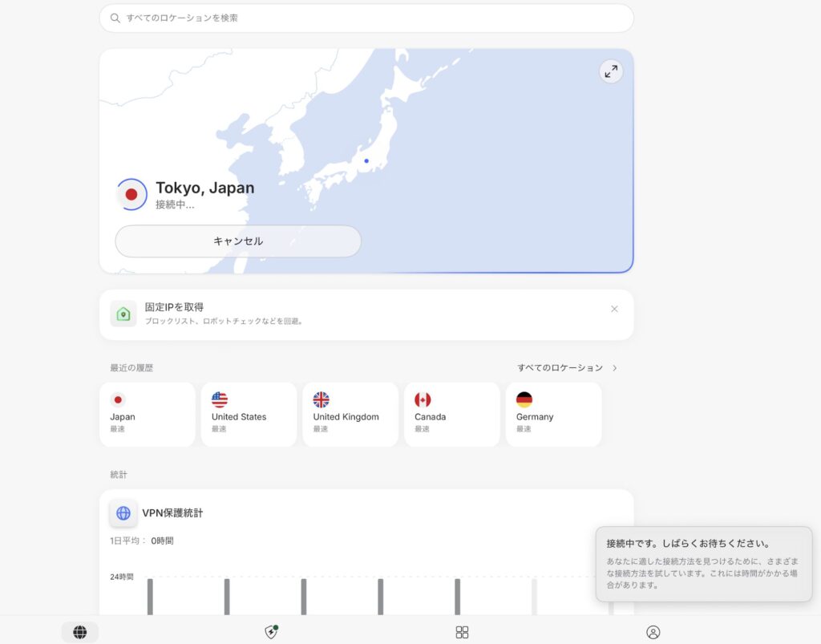Choose Canada in recent locations
This screenshot has width=821, height=644.
(451, 414)
